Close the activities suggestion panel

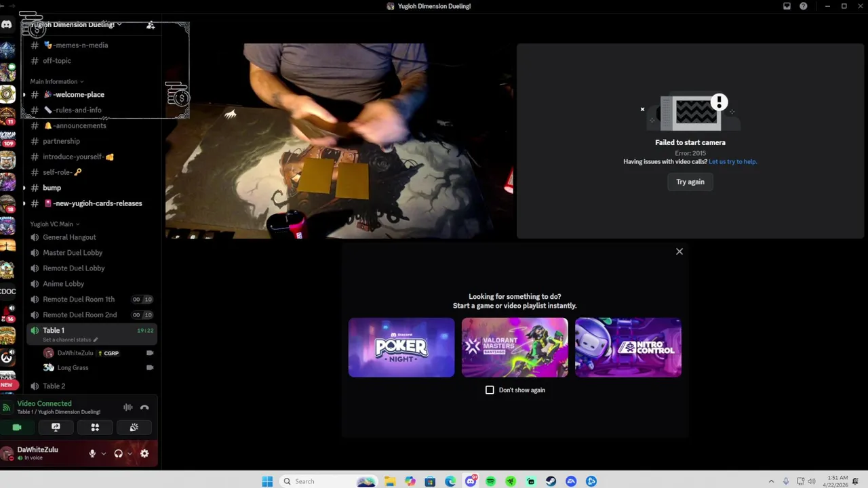(679, 251)
